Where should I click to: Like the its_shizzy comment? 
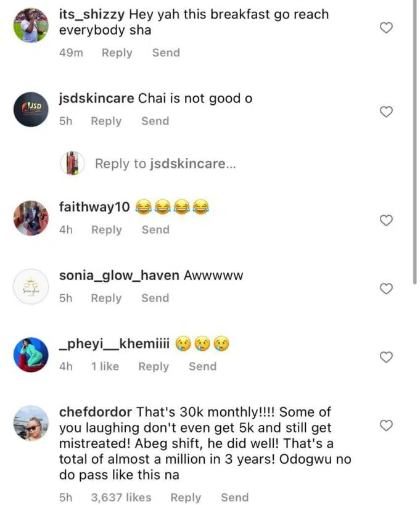click(x=386, y=28)
